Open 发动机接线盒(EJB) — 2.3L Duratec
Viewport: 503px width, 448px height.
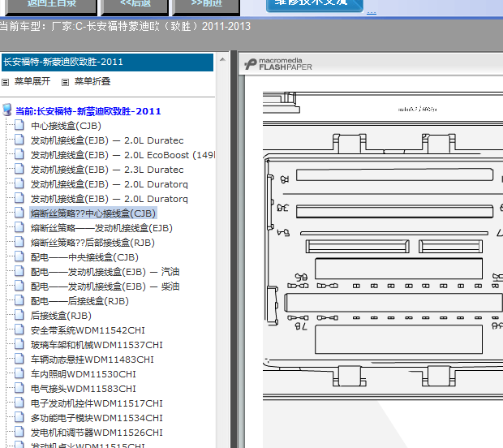click(x=107, y=170)
